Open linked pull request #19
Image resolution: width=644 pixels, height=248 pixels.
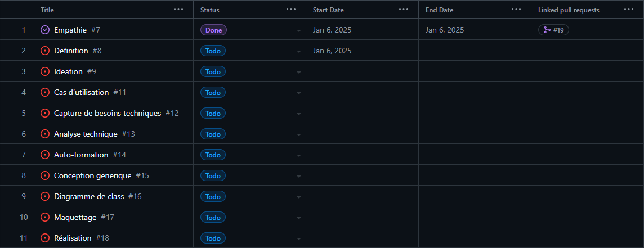tap(553, 30)
